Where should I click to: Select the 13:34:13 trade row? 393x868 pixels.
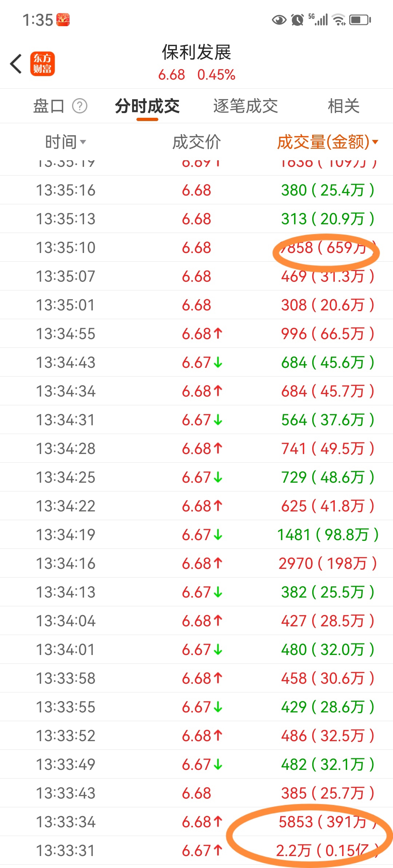click(196, 592)
